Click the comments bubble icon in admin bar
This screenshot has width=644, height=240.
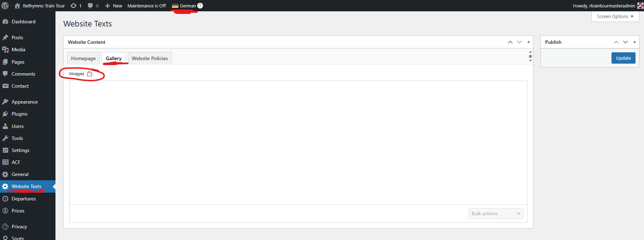point(90,6)
